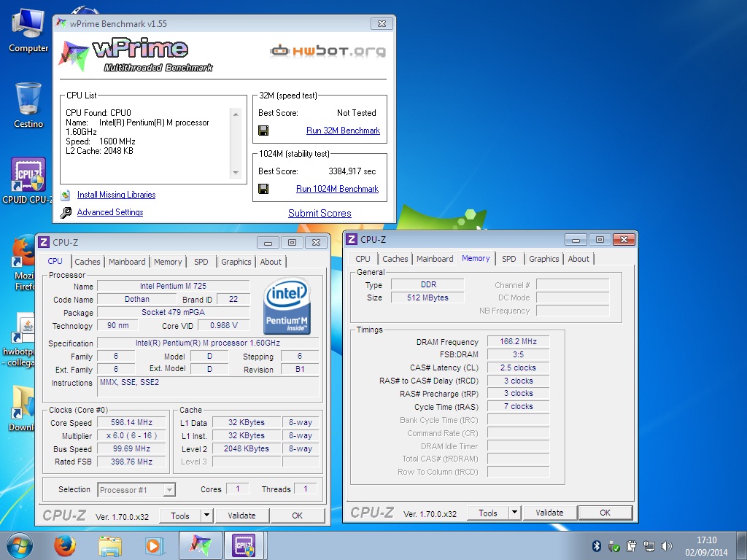Open the Mozilla Firefox desktop shortcut
This screenshot has width=747, height=560.
(23, 262)
